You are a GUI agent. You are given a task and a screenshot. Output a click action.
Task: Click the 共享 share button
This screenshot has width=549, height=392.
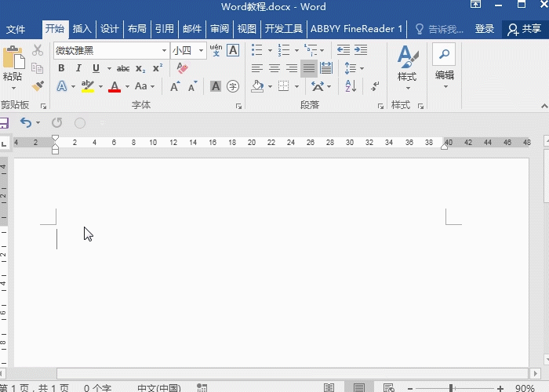coord(525,29)
